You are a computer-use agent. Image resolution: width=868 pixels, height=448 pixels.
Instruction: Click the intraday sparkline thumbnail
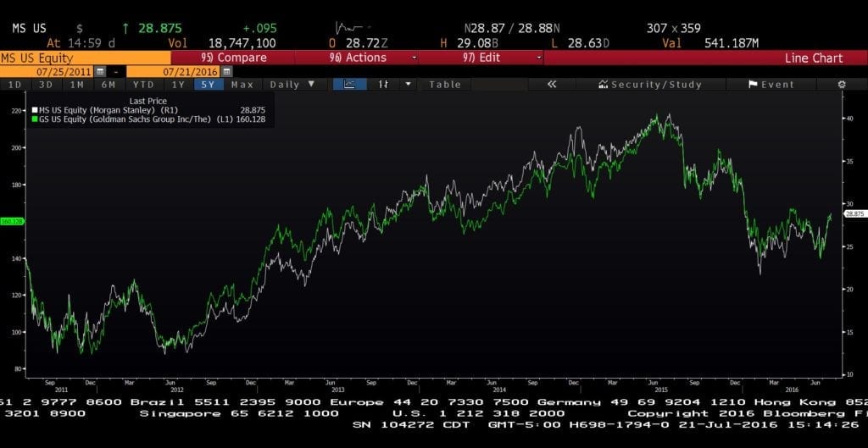(x=350, y=28)
